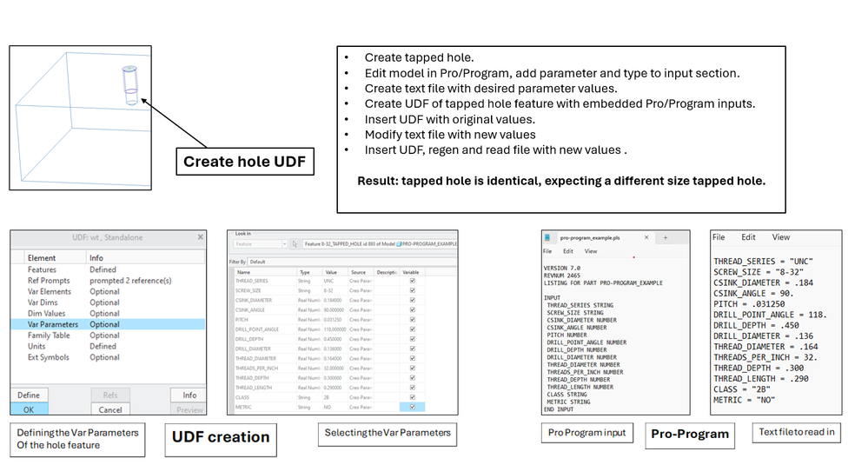Viewport: 868px width, 465px height.
Task: Click the tapped hole model in 3D view
Action: [x=130, y=85]
